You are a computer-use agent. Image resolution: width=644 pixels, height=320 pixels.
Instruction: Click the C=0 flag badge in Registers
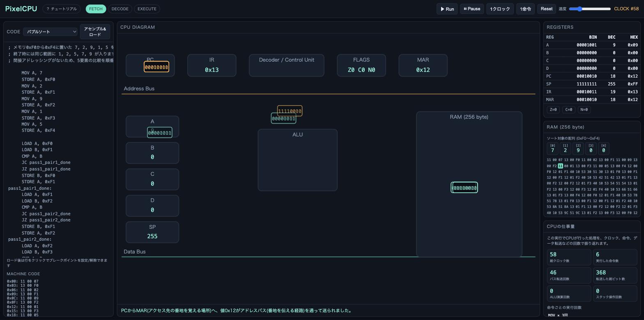(569, 110)
